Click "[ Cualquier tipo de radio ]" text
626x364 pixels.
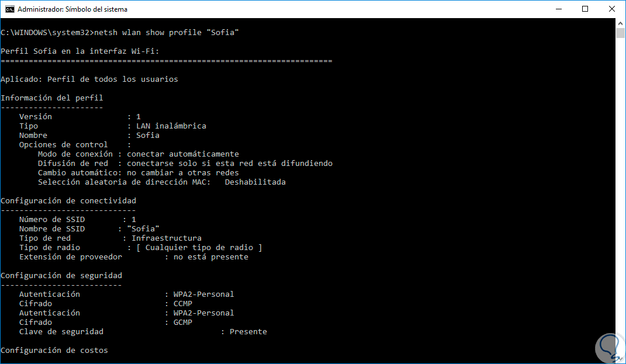199,248
